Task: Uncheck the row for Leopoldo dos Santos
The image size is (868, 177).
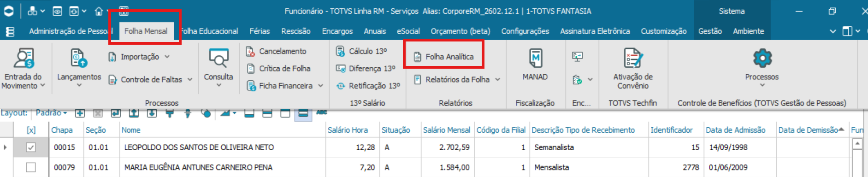Action: [31, 147]
